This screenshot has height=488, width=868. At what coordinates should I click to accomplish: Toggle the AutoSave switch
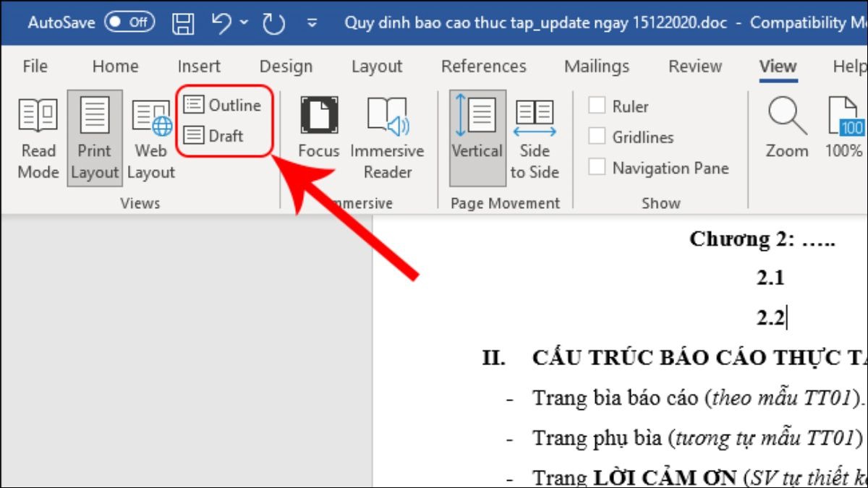click(129, 22)
